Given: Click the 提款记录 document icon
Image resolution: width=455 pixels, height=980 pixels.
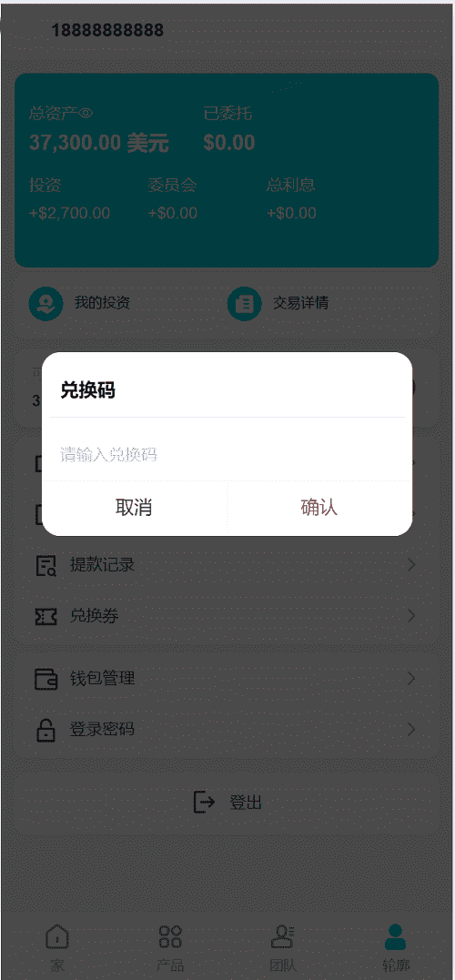Looking at the screenshot, I should [45, 566].
